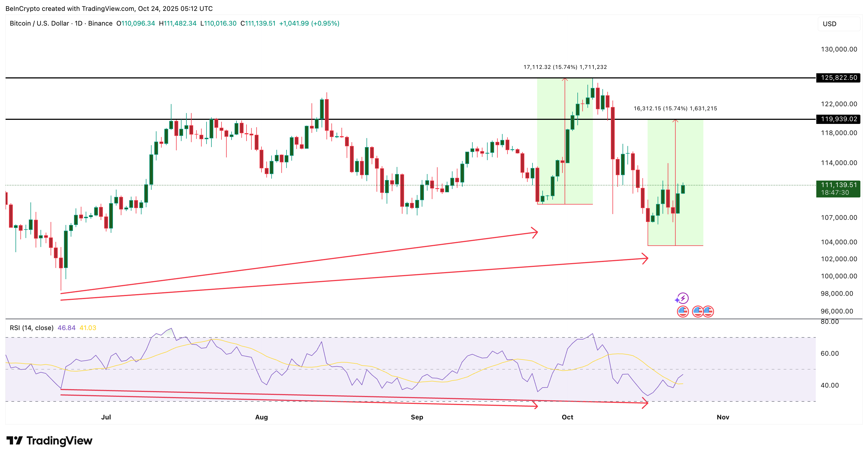The height and width of the screenshot is (457, 868).
Task: Click the middle US flag event marker
Action: [x=697, y=311]
